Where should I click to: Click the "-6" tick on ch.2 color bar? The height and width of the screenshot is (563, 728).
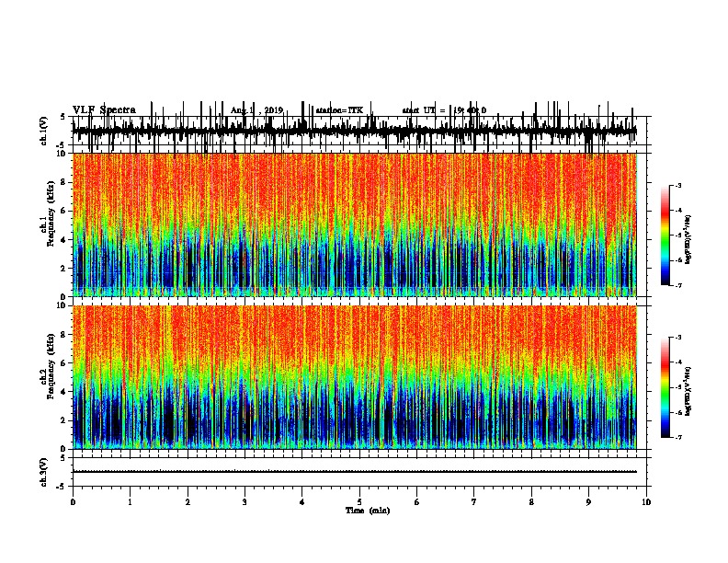click(x=677, y=412)
